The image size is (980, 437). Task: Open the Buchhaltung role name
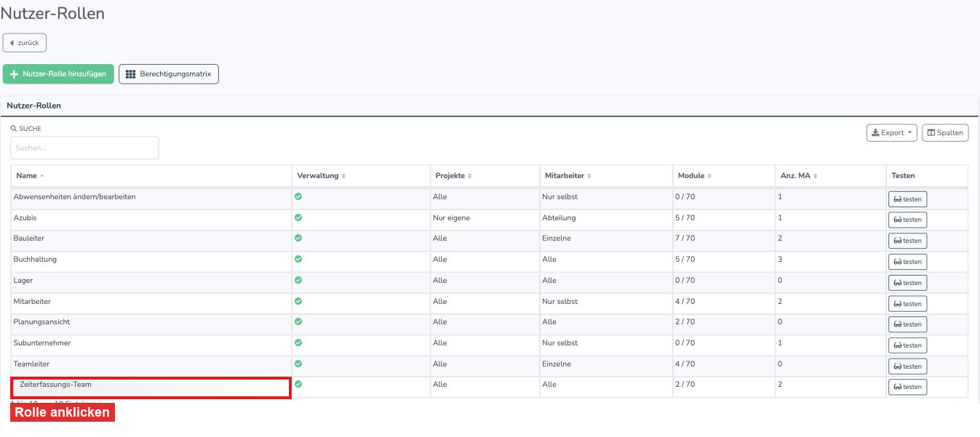[35, 259]
